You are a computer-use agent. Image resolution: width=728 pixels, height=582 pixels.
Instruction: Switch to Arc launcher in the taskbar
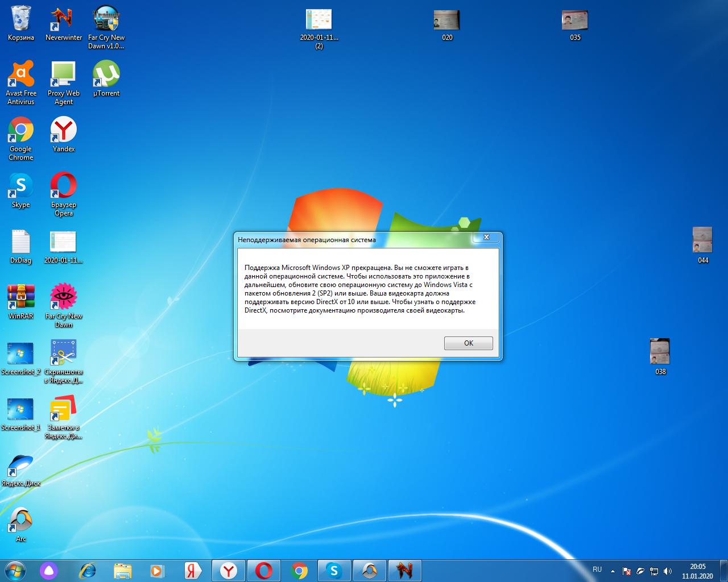370,571
